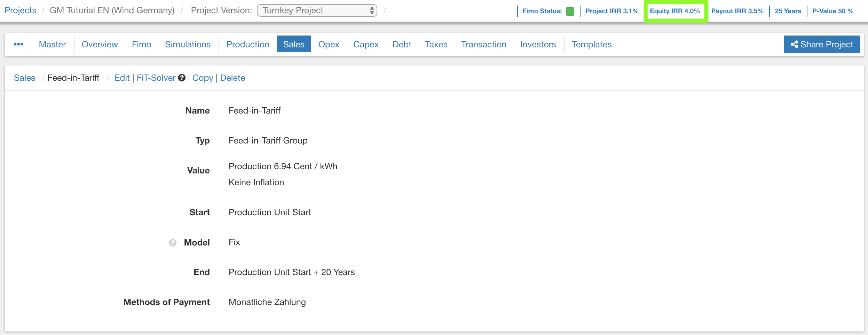Open the Taxes tab

[436, 44]
